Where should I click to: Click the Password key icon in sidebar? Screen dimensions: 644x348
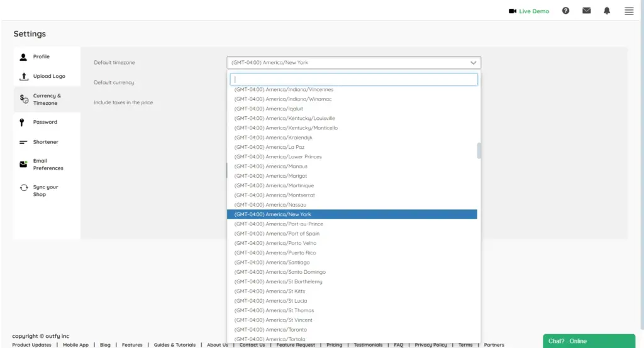click(x=22, y=122)
